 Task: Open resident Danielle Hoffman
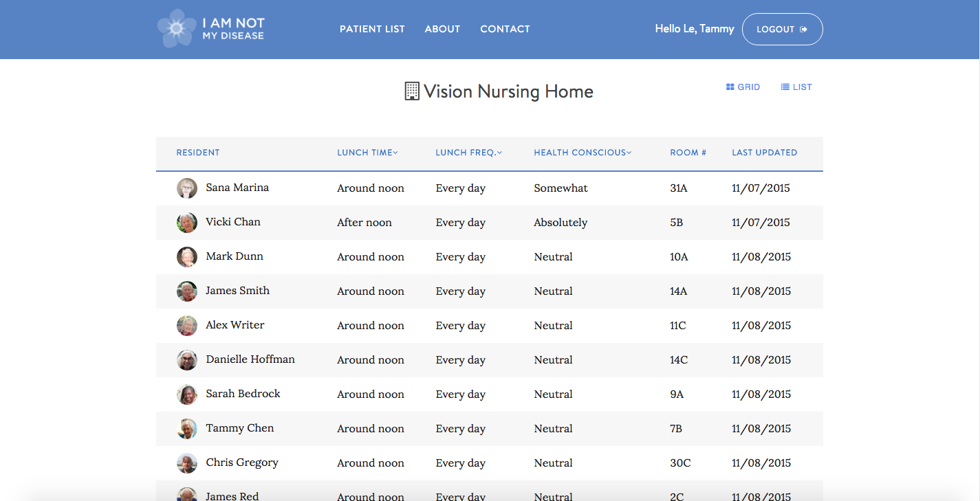tap(250, 359)
